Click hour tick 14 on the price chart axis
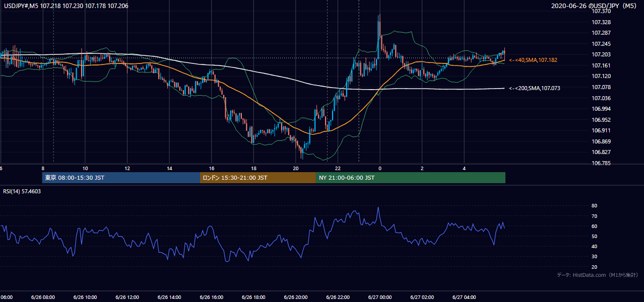Viewport: 644px width, 302px height. coord(169,169)
